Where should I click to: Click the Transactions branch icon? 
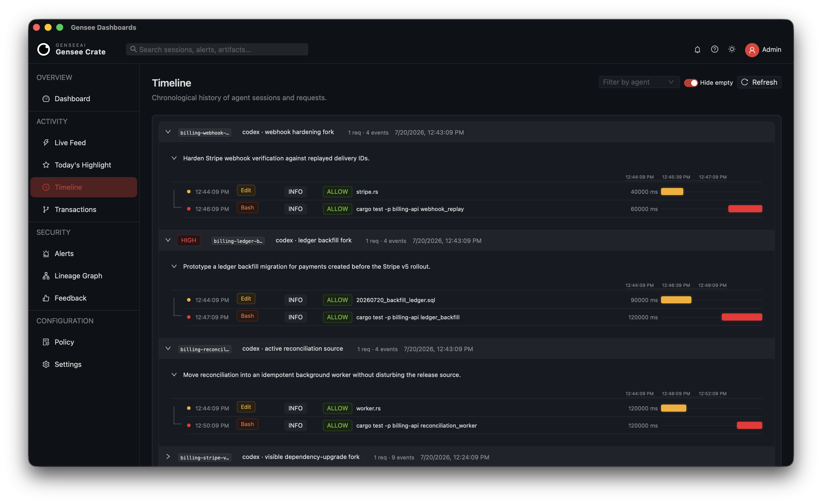click(46, 209)
